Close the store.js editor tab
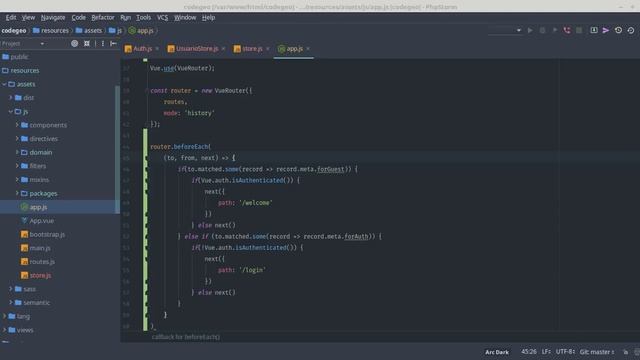 [267, 49]
